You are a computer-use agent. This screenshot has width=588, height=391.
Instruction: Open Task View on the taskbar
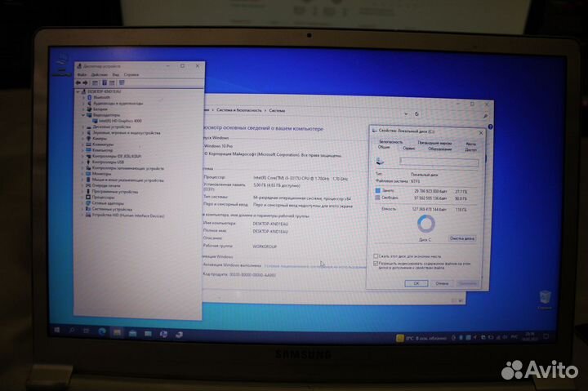(87, 331)
